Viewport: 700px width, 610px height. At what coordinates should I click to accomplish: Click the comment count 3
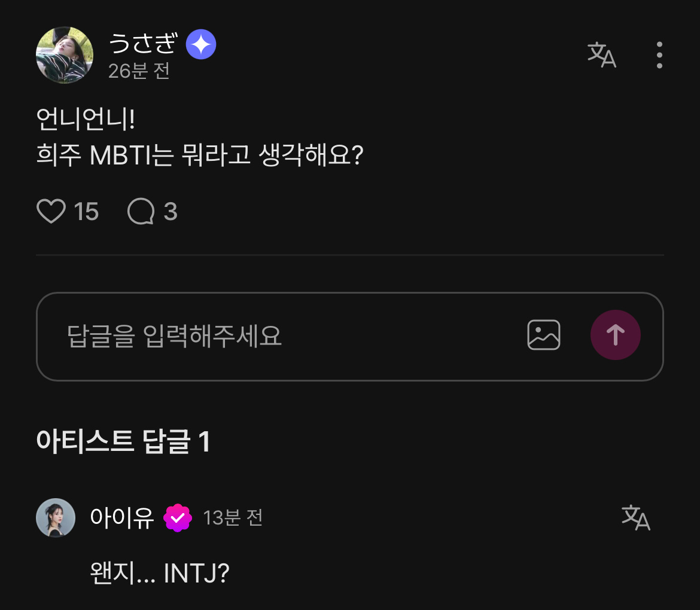point(171,212)
